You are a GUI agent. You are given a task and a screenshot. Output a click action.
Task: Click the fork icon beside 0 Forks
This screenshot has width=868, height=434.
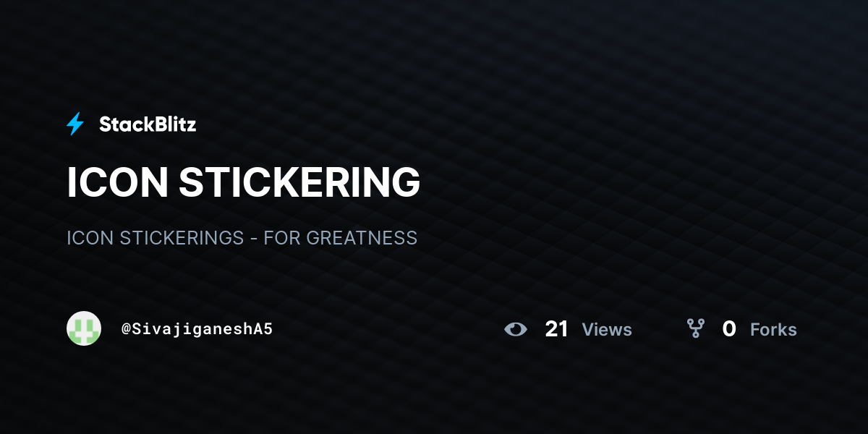696,329
